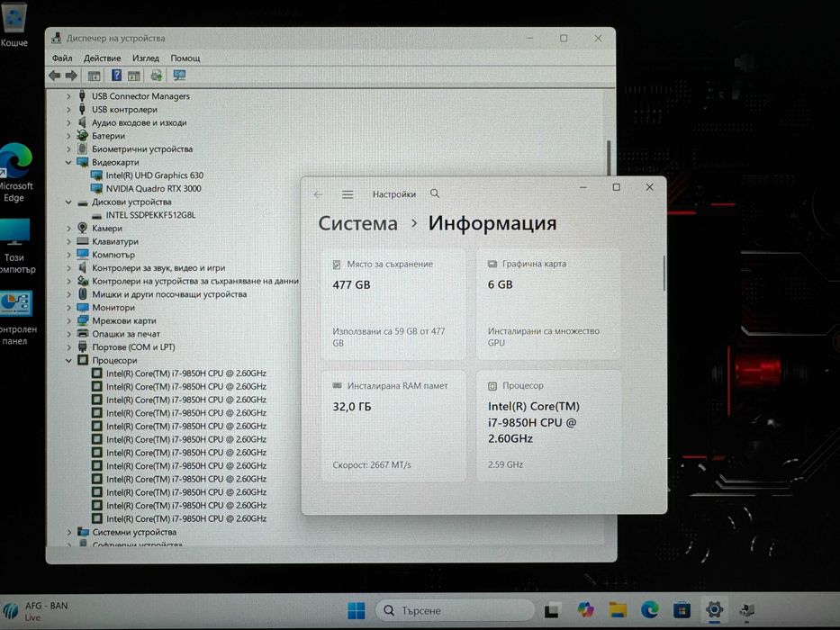Screen dimensions: 840x630
Task: Expand the Портове (COM и LPT) node
Action: (x=68, y=347)
